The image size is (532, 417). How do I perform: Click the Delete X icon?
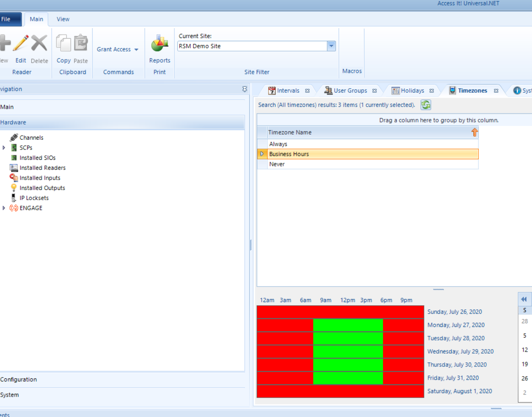[39, 43]
